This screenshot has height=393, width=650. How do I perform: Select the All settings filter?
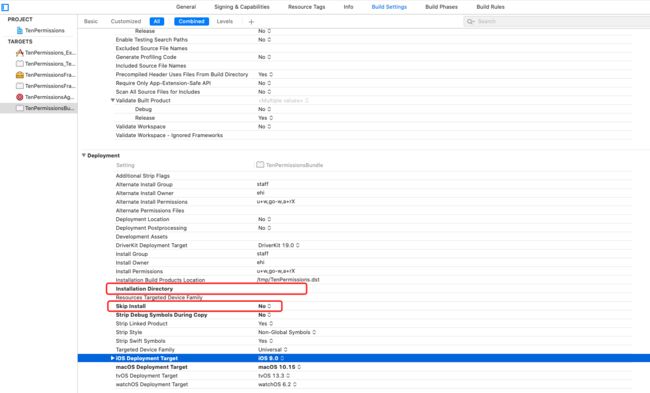coord(157,22)
